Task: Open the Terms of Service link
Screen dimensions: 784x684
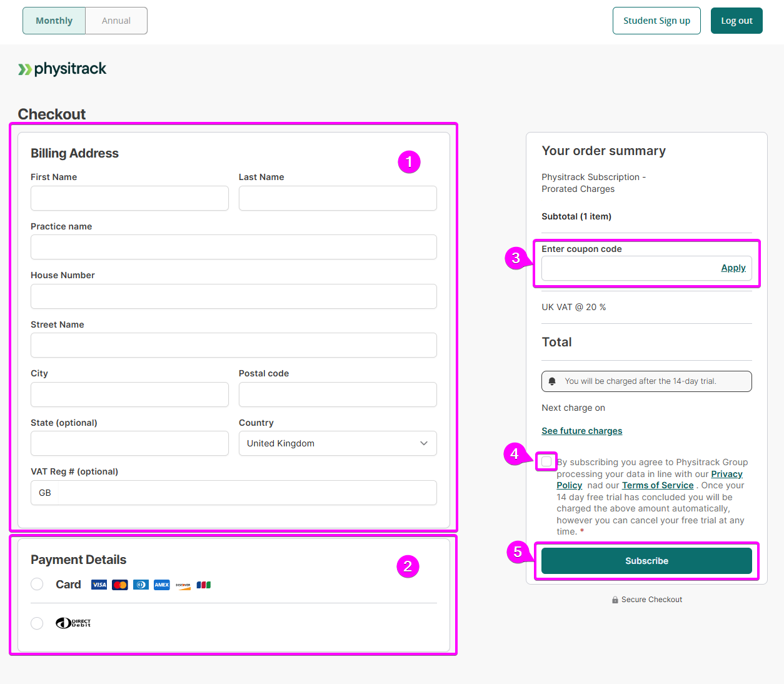Action: click(x=658, y=485)
